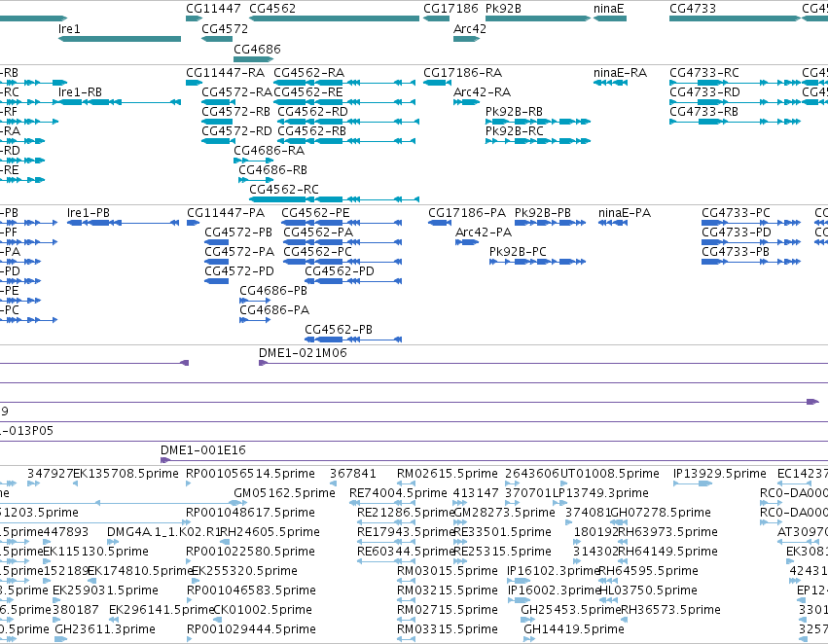Open the CG11447-RA transcript label
Image resolution: width=828 pixels, height=644 pixels.
pos(226,72)
